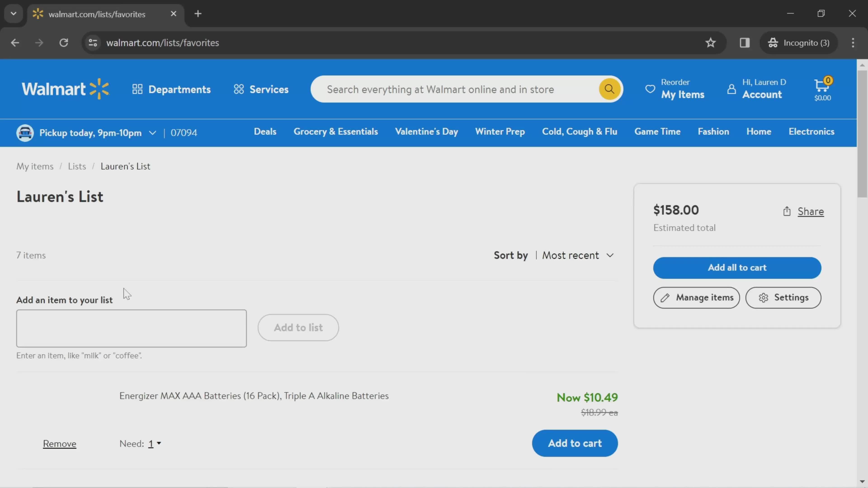
Task: Remove Energizer batteries from list
Action: [x=60, y=443]
